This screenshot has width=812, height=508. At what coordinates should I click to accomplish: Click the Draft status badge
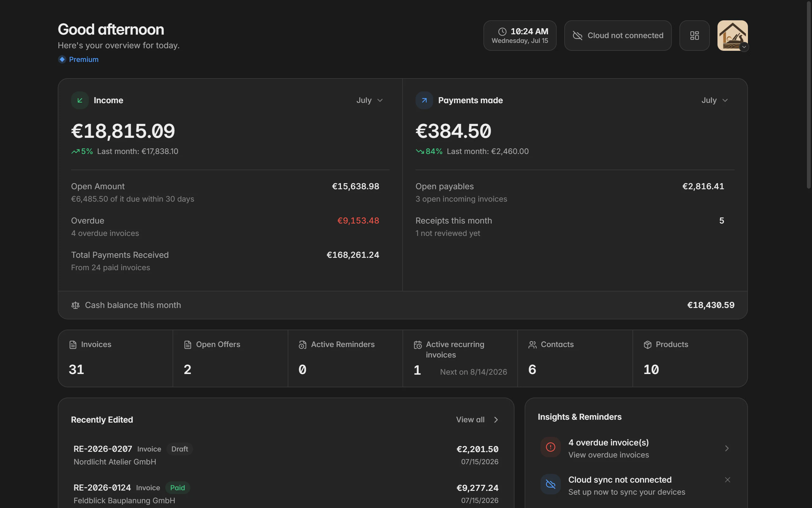(x=180, y=449)
